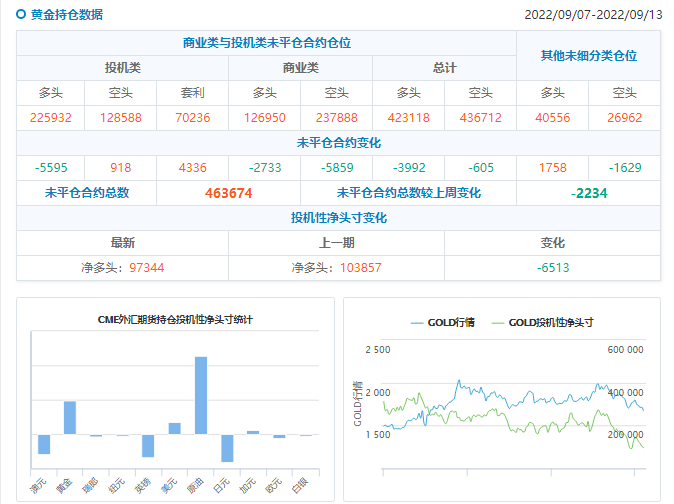The image size is (674, 504).
Task: Toggle the GOLD行情 legend series
Action: coord(443,323)
